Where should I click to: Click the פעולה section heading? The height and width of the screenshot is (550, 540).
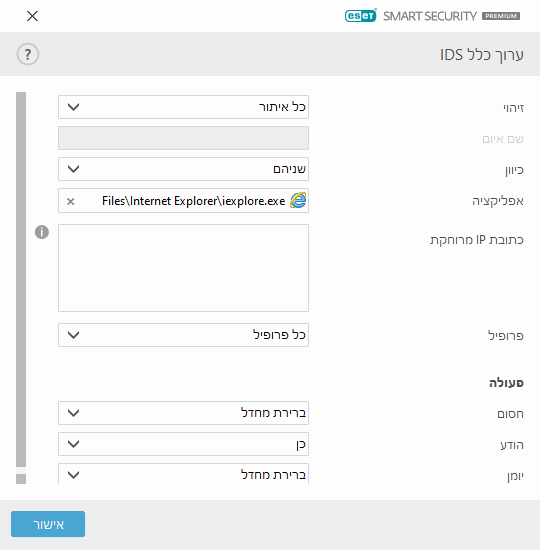point(507,383)
